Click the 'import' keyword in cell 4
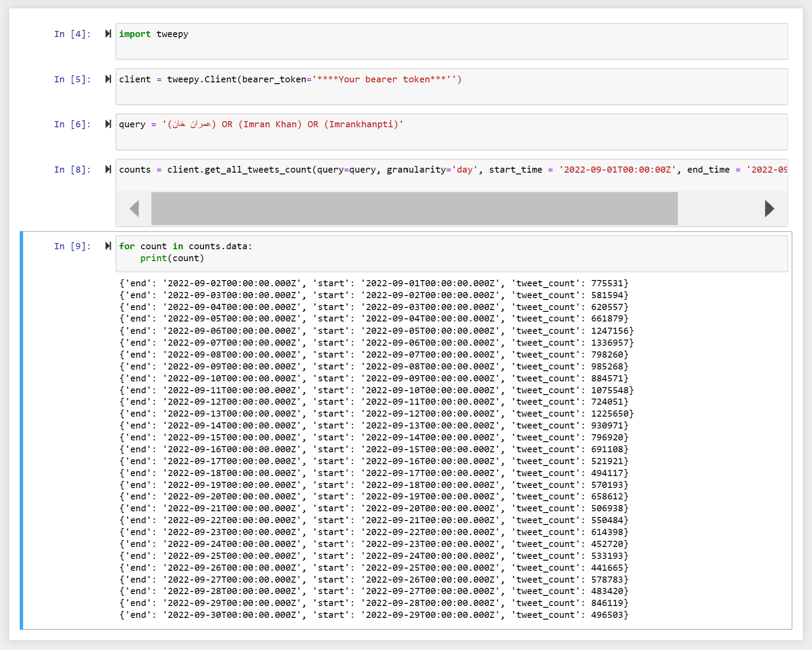Image resolution: width=812 pixels, height=650 pixels. pos(135,34)
